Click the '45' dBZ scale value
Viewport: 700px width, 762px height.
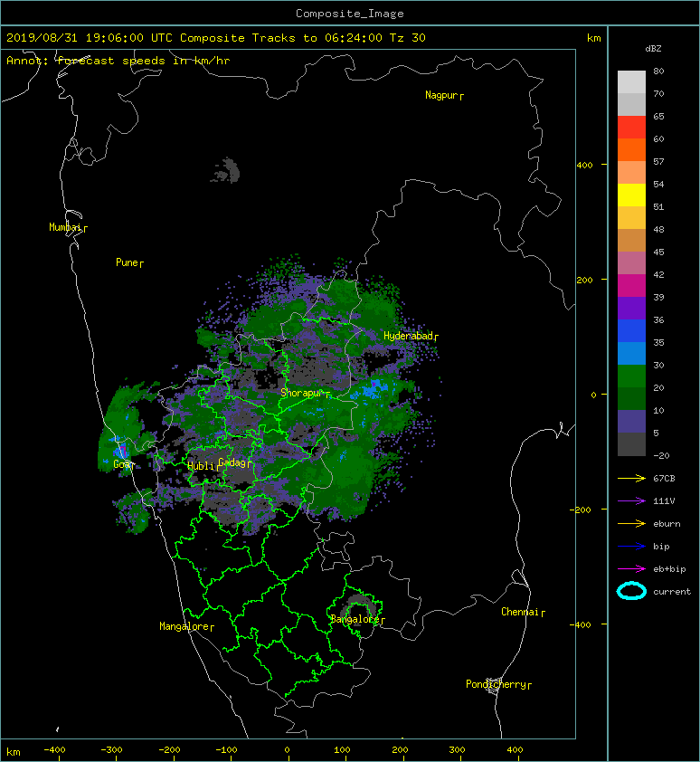[x=658, y=252]
